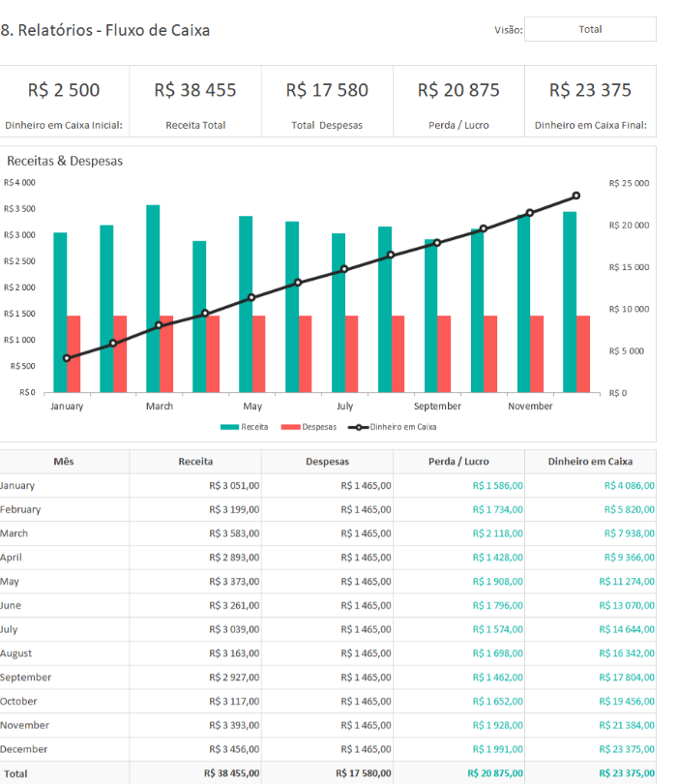This screenshot has height=784, width=678.
Task: Click the Mês column header
Action: click(64, 462)
